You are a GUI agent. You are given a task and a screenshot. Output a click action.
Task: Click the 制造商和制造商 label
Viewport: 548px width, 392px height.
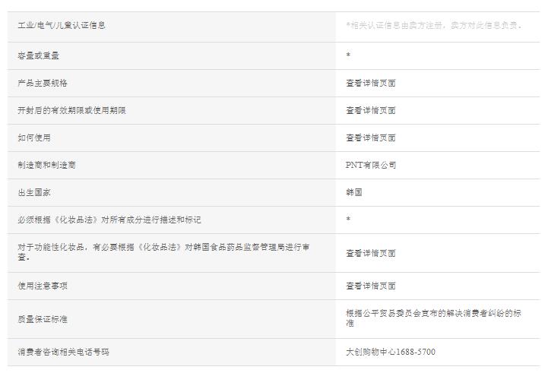tap(47, 165)
